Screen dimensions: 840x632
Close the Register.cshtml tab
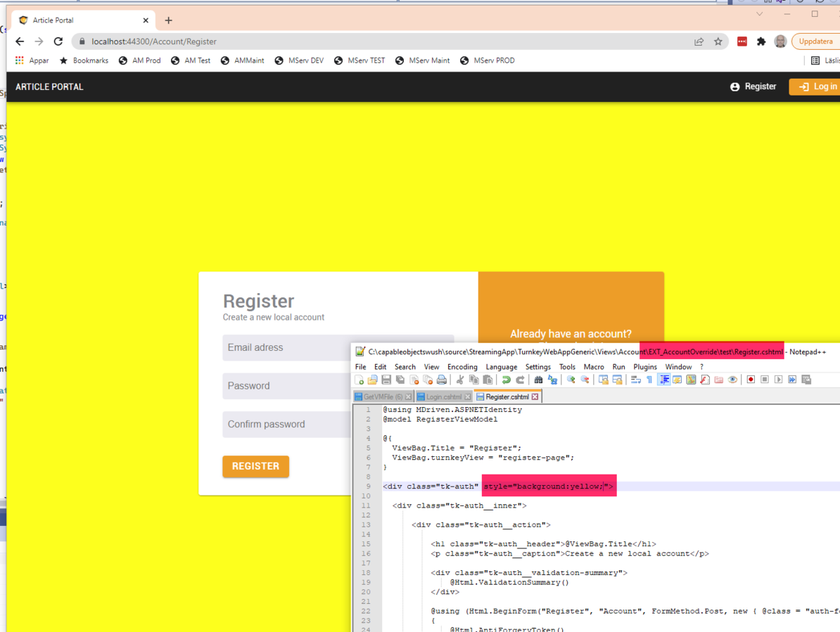535,397
